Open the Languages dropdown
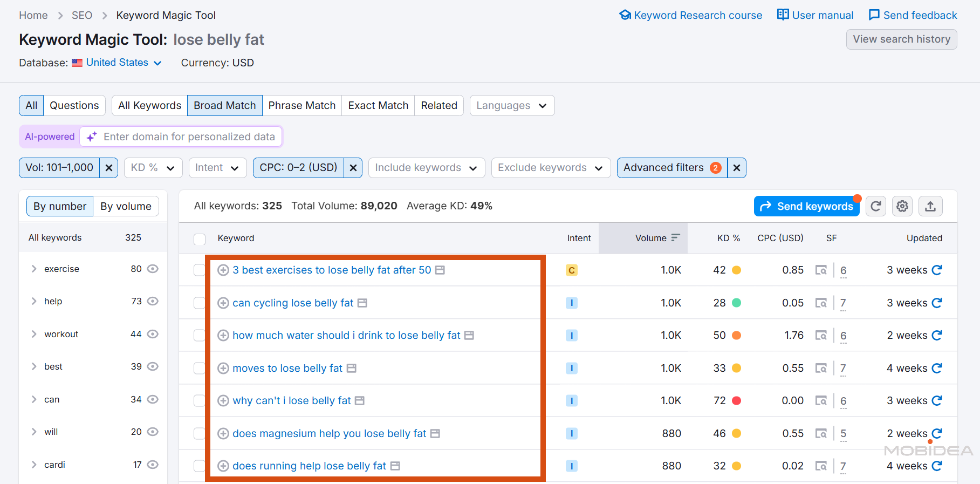Viewport: 980px width, 484px height. click(x=512, y=105)
